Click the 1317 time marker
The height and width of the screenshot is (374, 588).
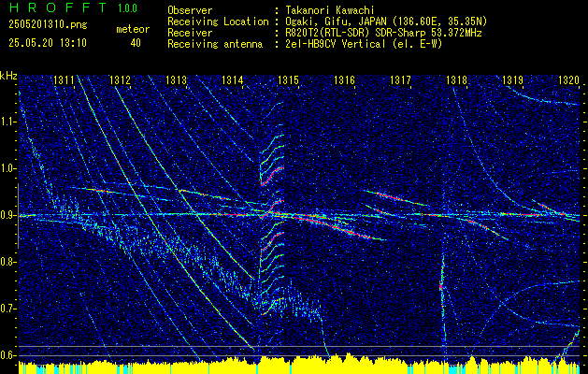(400, 80)
